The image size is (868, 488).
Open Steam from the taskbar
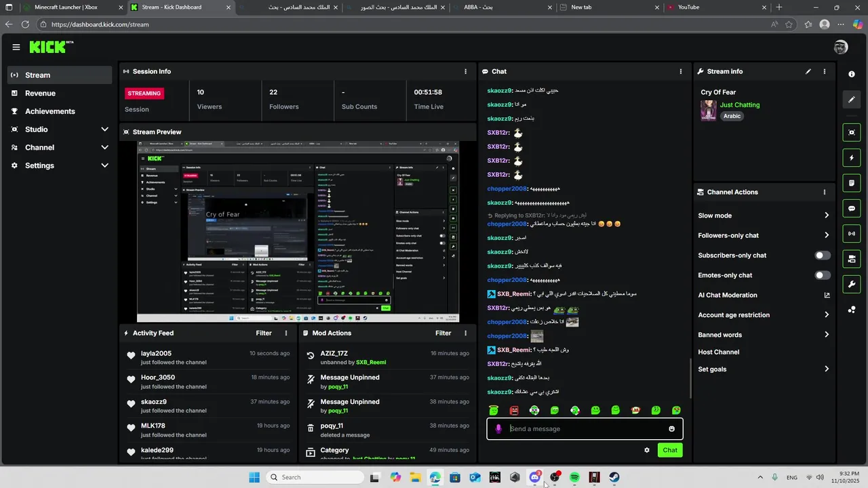[x=614, y=477]
